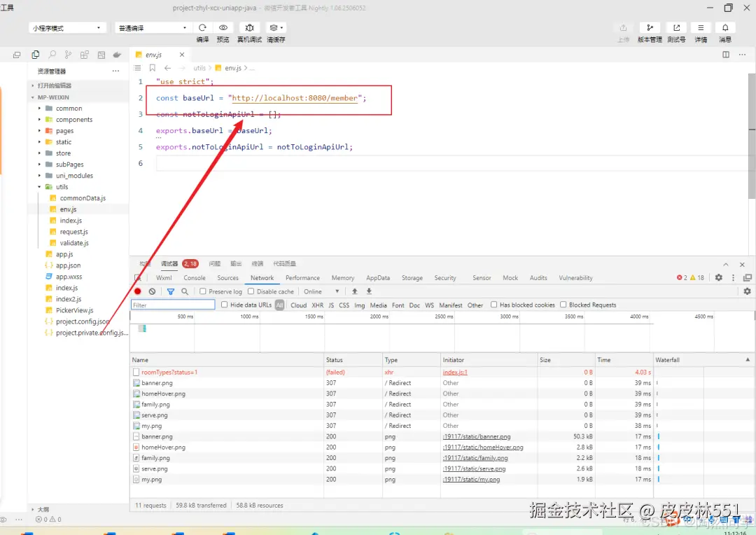Enable Preserve log checkbox
The image size is (756, 535).
click(x=203, y=291)
